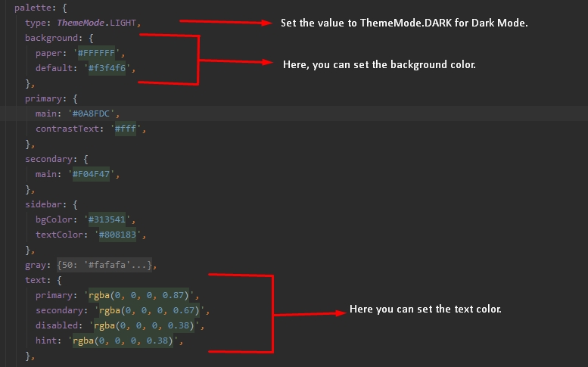Image resolution: width=588 pixels, height=367 pixels.
Task: Click the sidebar property name
Action: 44,204
